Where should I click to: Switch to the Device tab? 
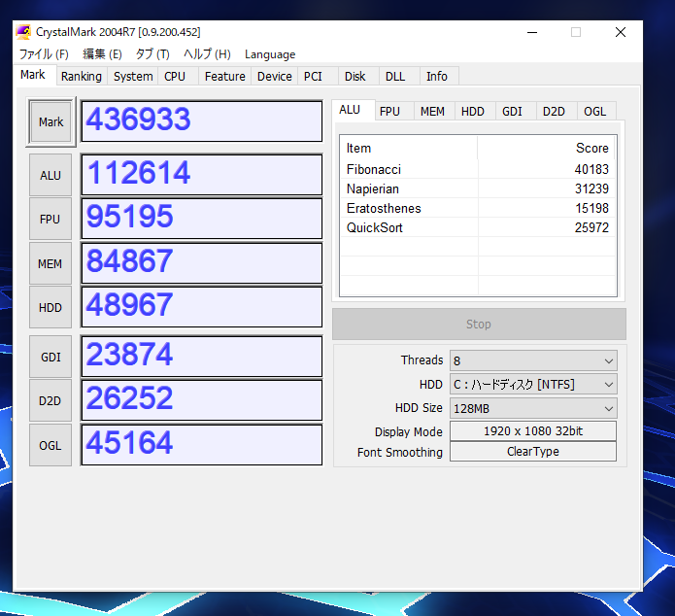coord(275,76)
